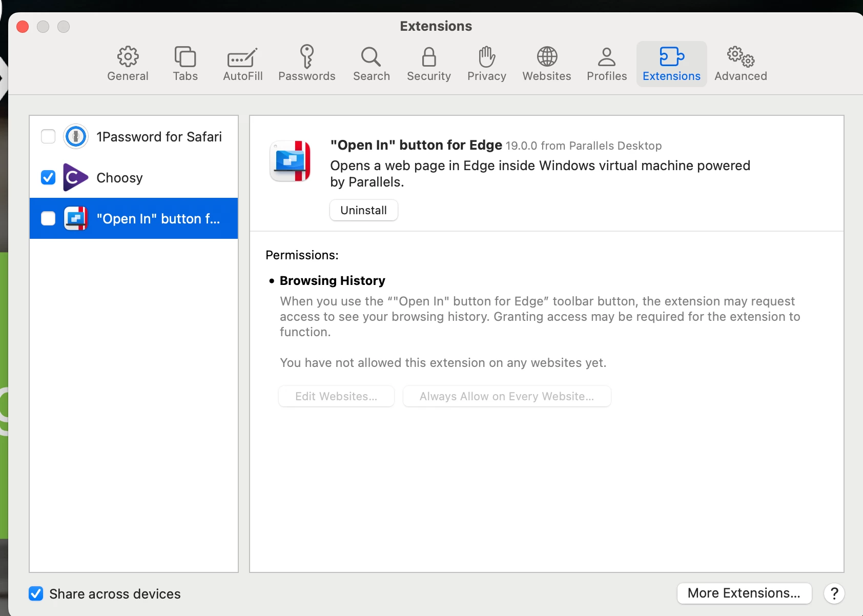Open help with the question mark button
The height and width of the screenshot is (616, 863).
click(834, 593)
